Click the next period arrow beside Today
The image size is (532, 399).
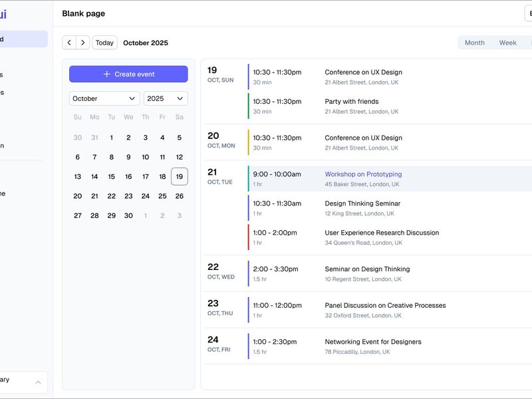[x=82, y=42]
